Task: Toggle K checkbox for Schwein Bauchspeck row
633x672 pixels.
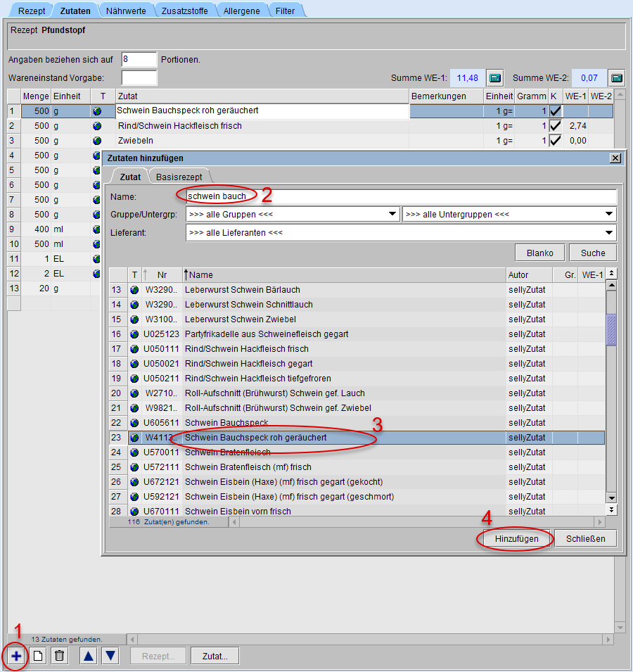Action: point(555,110)
